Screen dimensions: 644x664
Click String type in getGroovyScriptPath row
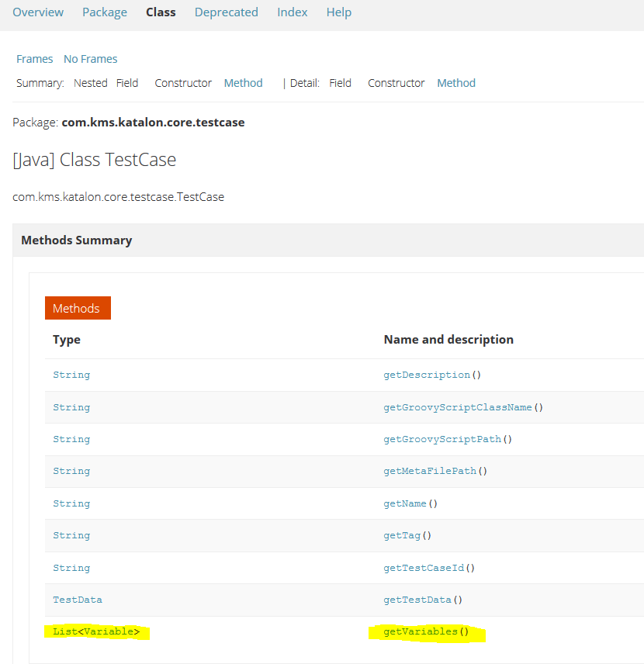pos(71,439)
